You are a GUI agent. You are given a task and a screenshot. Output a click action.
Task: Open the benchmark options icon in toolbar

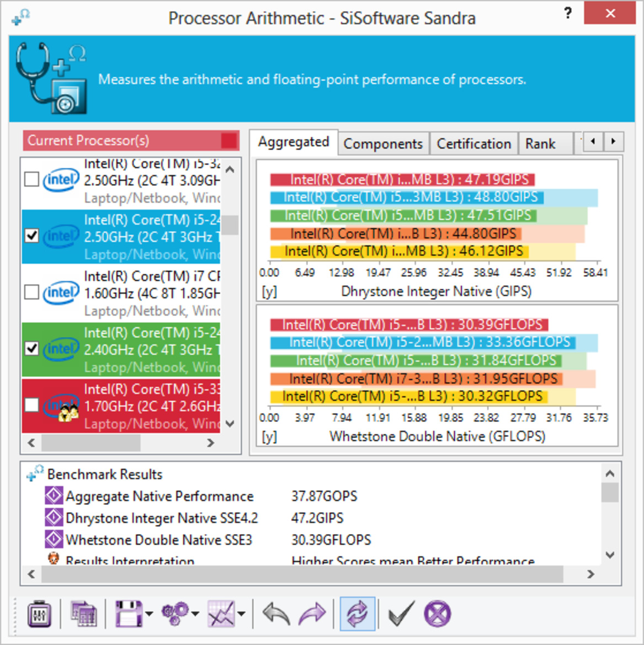point(40,615)
